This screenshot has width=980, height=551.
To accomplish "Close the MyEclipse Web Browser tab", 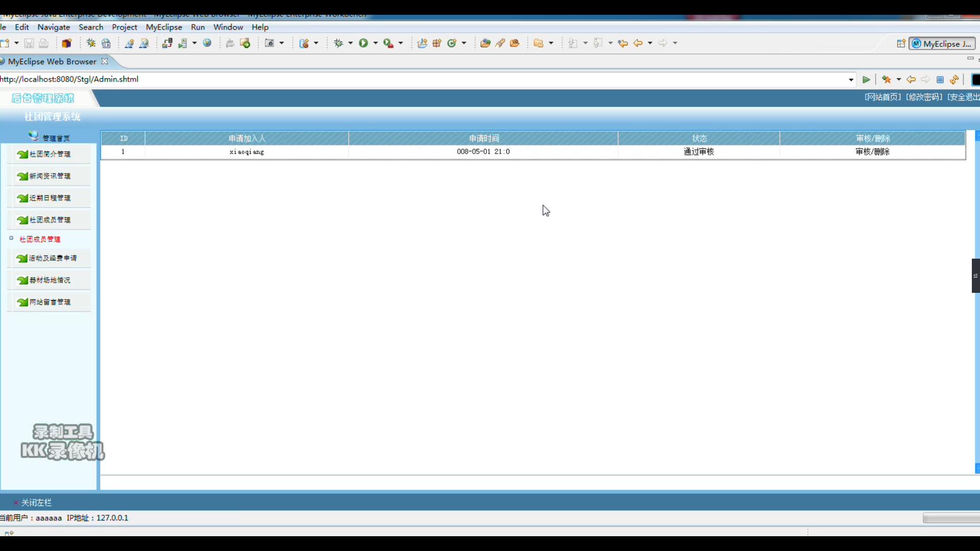I will 105,61.
